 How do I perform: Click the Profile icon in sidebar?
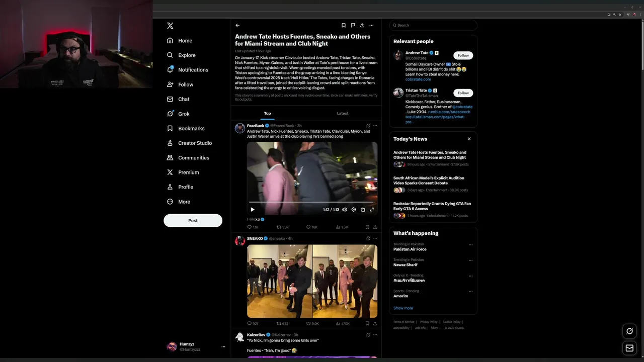coord(170,187)
